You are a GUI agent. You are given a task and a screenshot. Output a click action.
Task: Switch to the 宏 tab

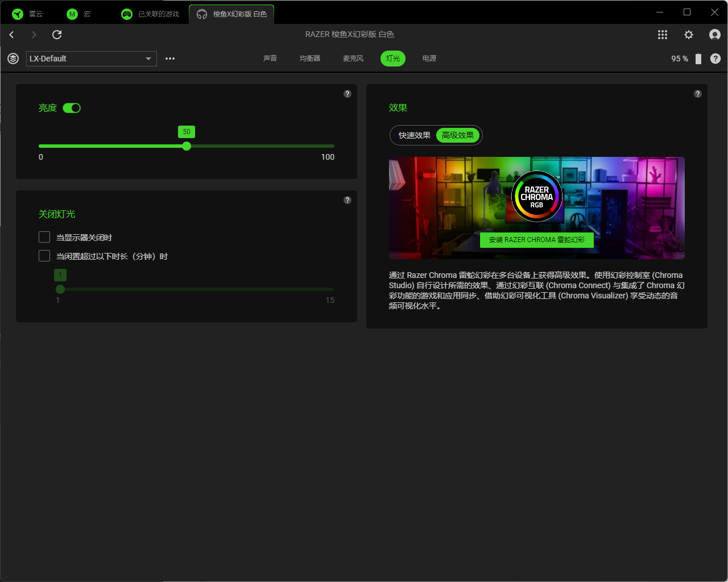pos(79,14)
